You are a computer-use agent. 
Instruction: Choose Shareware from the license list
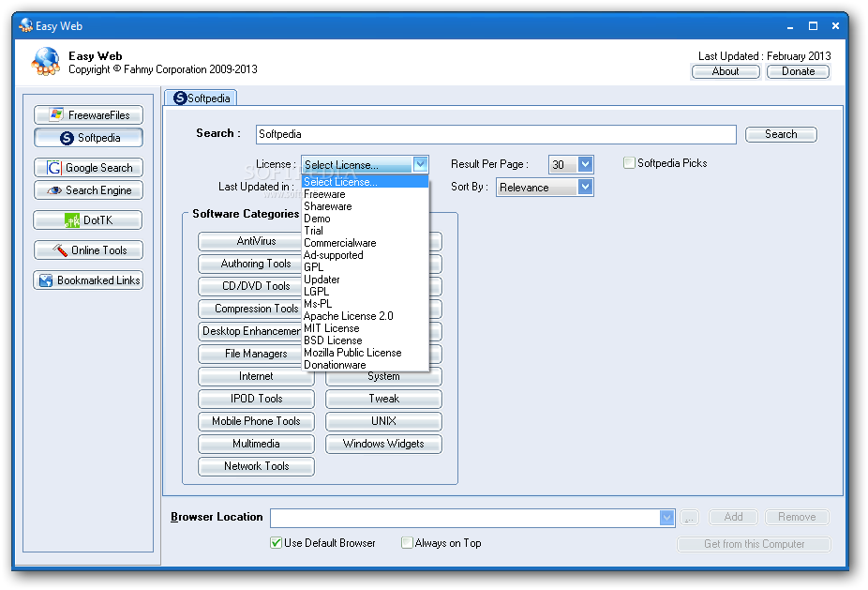click(x=366, y=206)
